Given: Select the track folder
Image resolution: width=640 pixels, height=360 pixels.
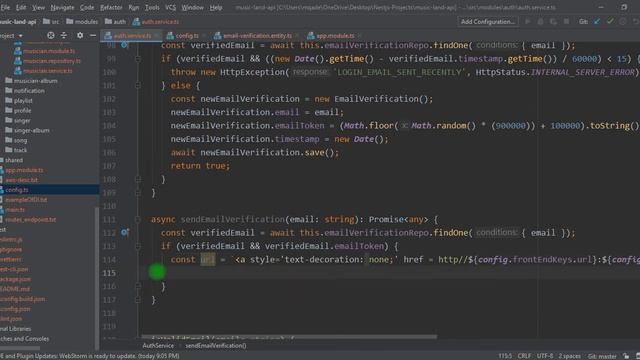Looking at the screenshot, I should coord(16,150).
